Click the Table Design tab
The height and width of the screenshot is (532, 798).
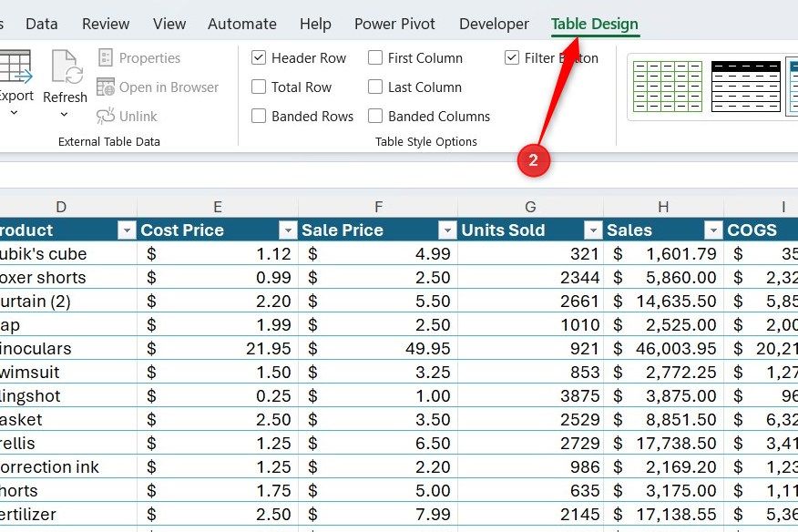(x=595, y=24)
